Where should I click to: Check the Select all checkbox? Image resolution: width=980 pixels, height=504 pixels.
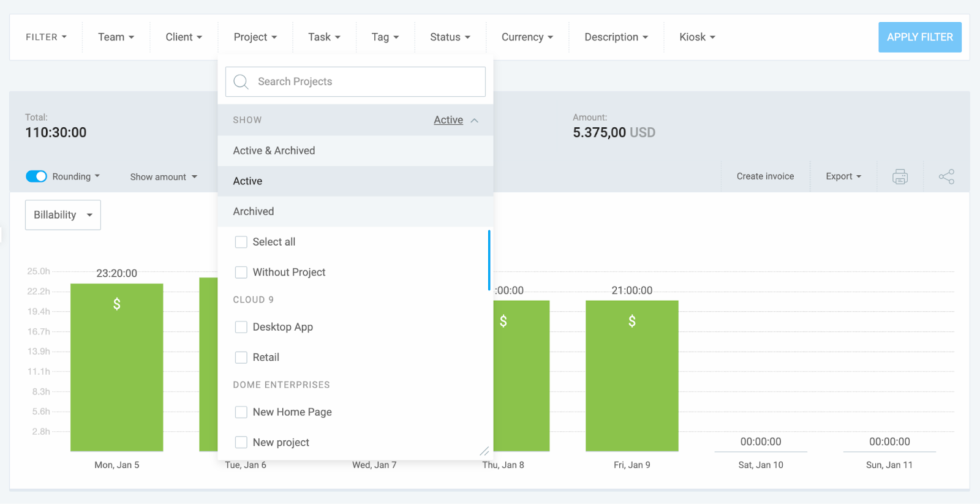click(241, 242)
